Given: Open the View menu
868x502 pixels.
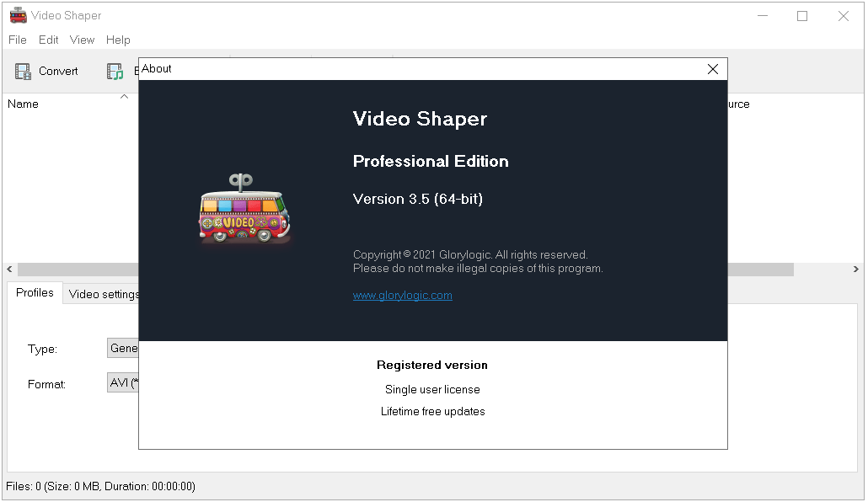Looking at the screenshot, I should click(82, 40).
